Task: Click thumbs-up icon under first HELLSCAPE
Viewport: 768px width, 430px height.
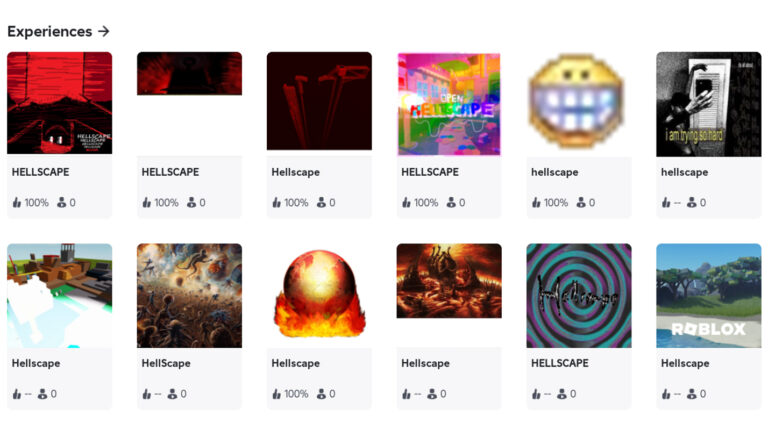Action: click(x=17, y=202)
